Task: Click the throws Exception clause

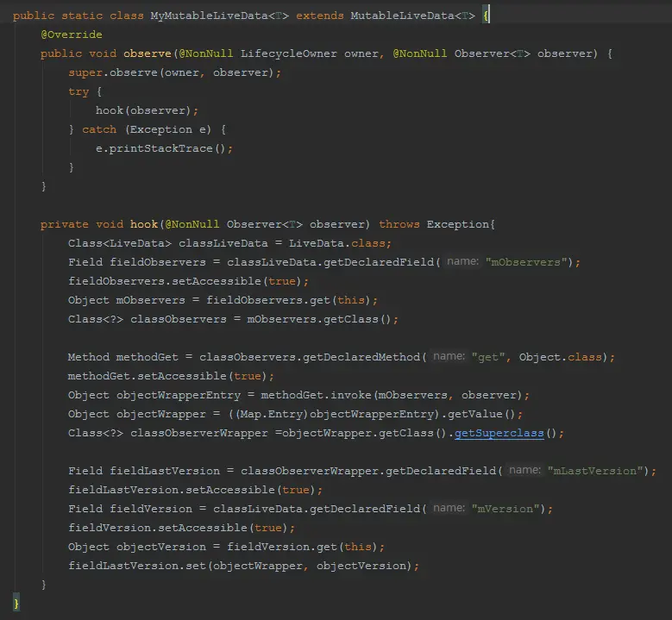Action: (434, 224)
